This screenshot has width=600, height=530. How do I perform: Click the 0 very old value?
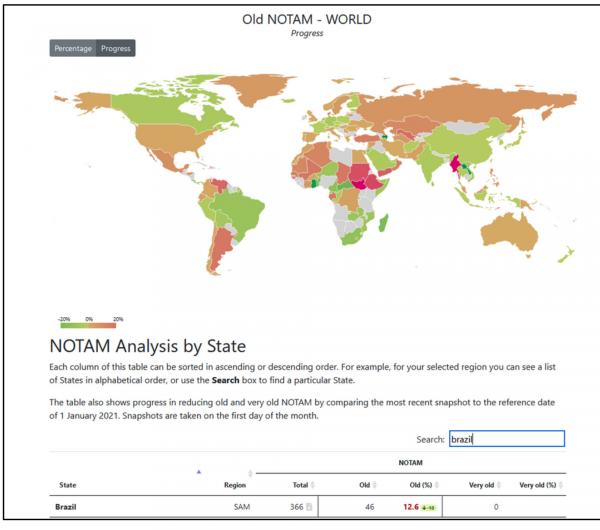496,507
